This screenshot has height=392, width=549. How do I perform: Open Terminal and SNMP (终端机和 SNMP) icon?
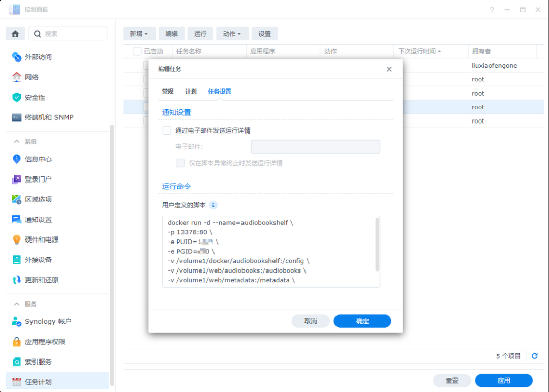16,117
